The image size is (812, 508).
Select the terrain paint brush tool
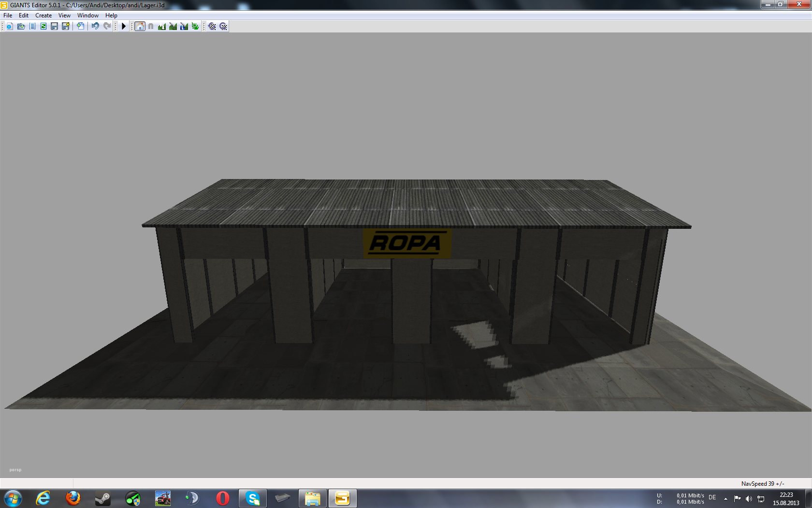click(x=173, y=26)
